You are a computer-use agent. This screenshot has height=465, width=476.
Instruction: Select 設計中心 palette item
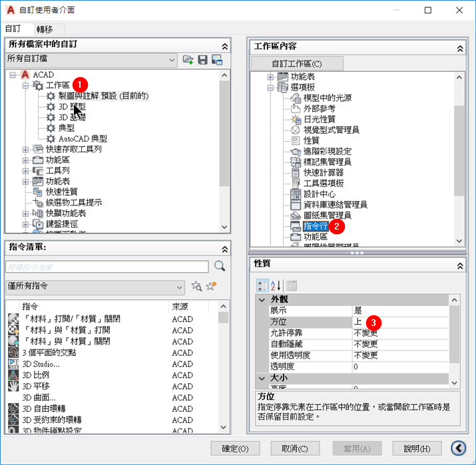pos(319,194)
